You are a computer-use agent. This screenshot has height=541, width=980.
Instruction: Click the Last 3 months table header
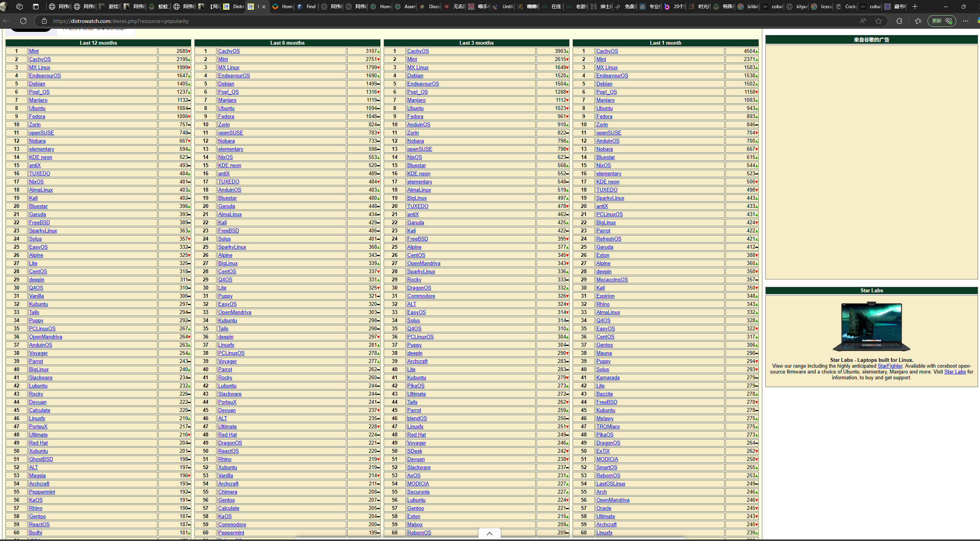point(476,43)
